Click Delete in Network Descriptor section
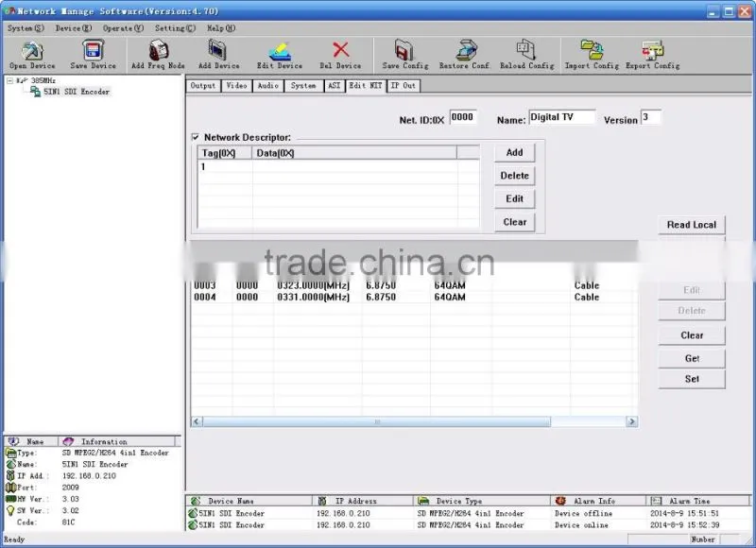This screenshot has width=756, height=548. [x=514, y=176]
